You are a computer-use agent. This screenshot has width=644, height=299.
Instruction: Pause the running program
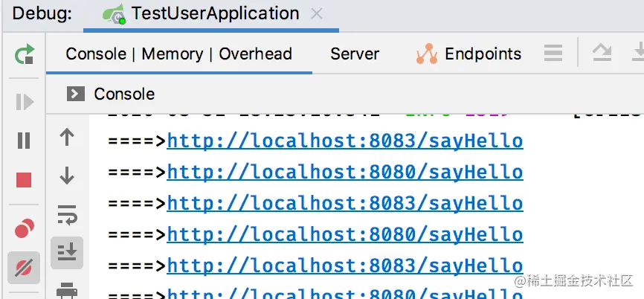coord(25,141)
